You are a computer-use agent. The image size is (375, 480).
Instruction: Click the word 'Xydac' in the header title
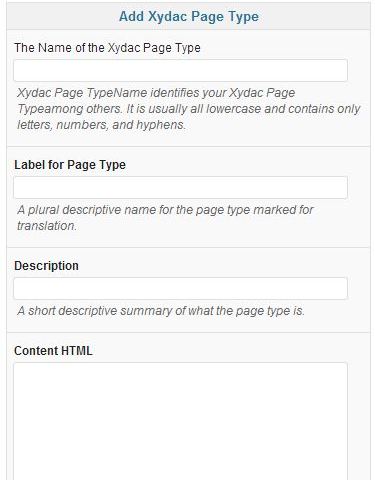click(165, 17)
